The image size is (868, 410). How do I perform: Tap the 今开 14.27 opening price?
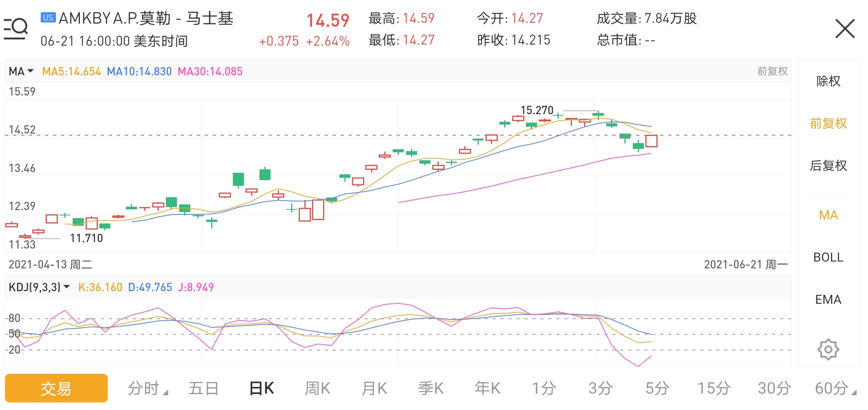[510, 18]
